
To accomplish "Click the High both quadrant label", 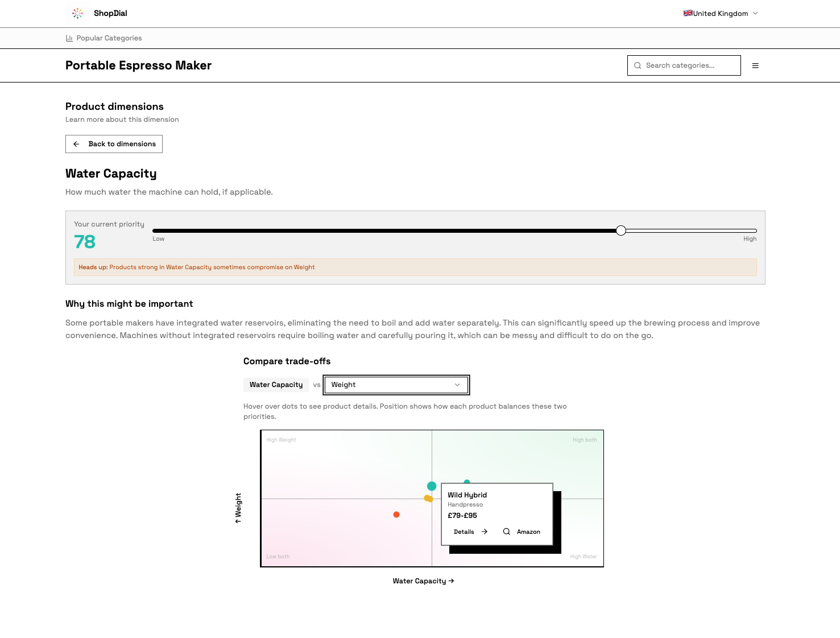I will click(x=585, y=440).
